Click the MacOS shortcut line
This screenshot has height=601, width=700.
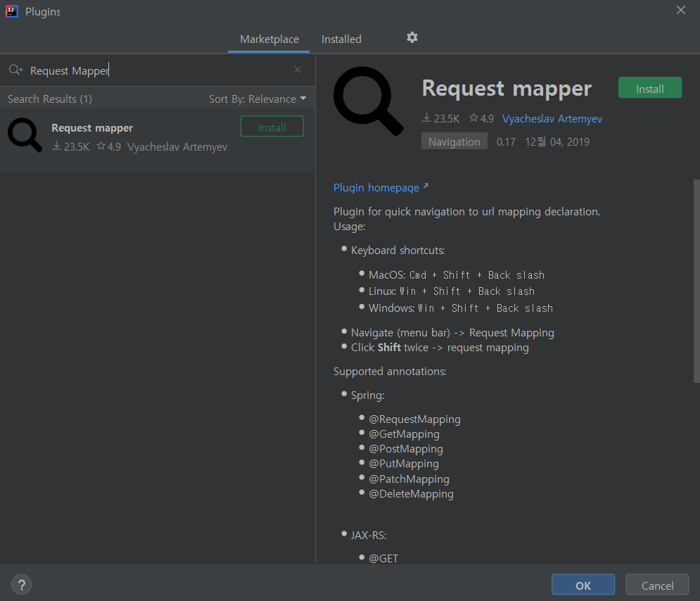point(457,275)
